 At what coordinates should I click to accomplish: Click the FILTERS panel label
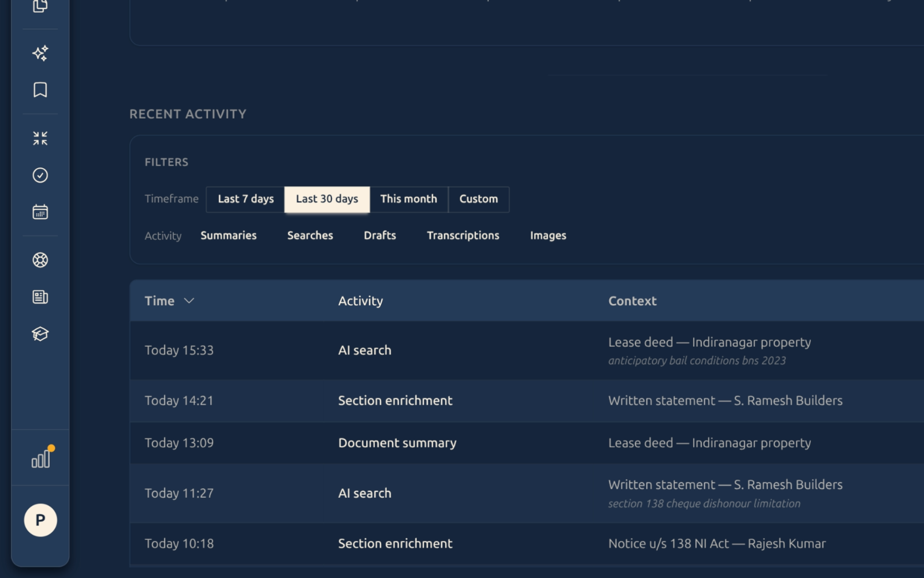(166, 162)
